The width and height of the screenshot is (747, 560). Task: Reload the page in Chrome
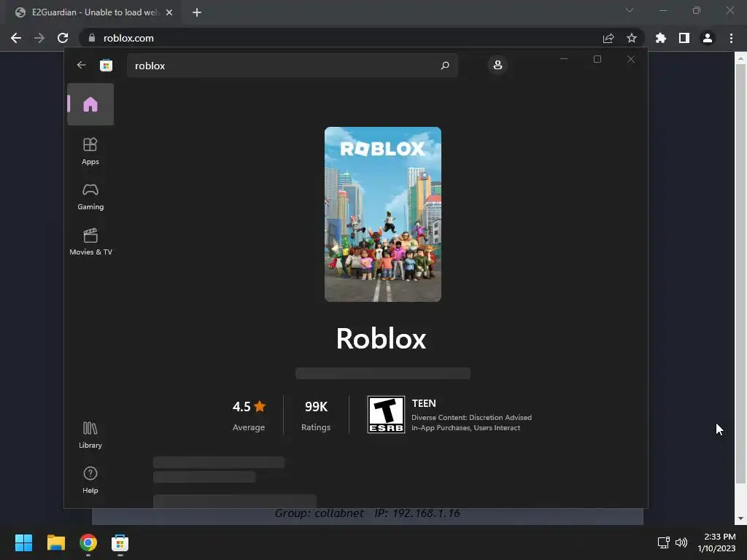click(x=63, y=38)
